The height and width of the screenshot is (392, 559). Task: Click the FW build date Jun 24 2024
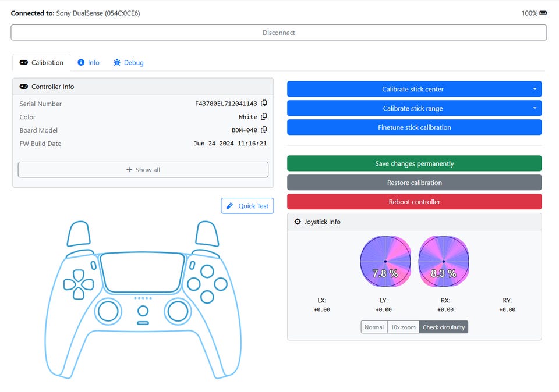(x=230, y=144)
